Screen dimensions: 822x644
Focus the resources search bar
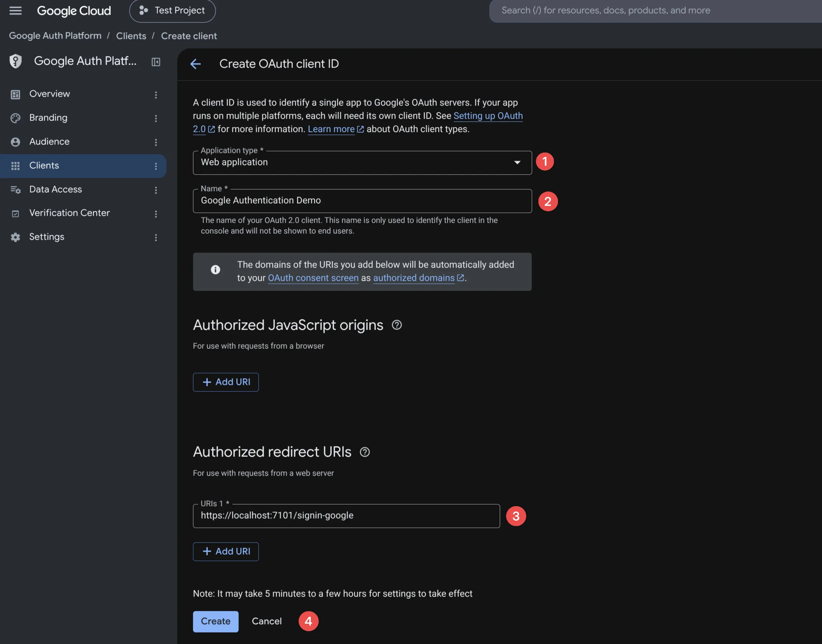[x=656, y=11]
